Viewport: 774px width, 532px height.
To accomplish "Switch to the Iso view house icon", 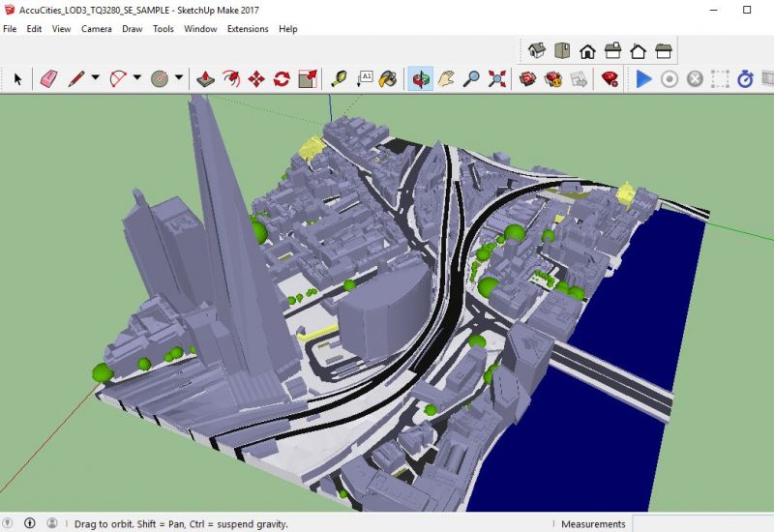I will [x=537, y=50].
